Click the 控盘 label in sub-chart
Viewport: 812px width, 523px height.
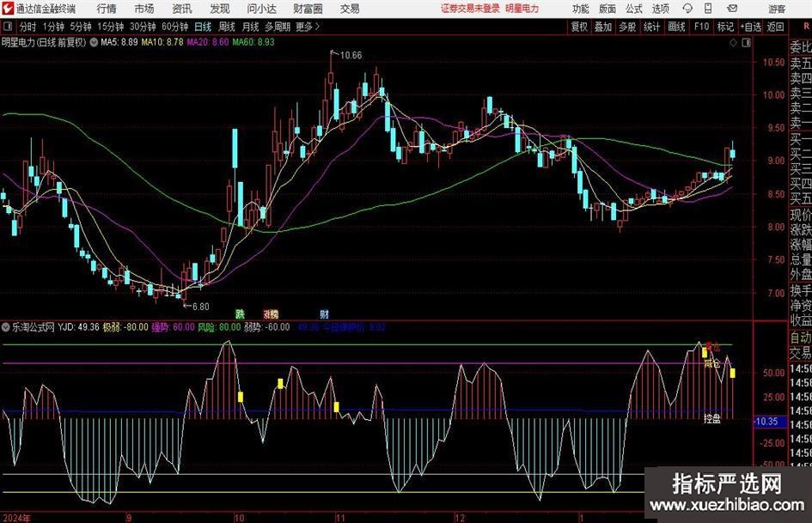[712, 418]
